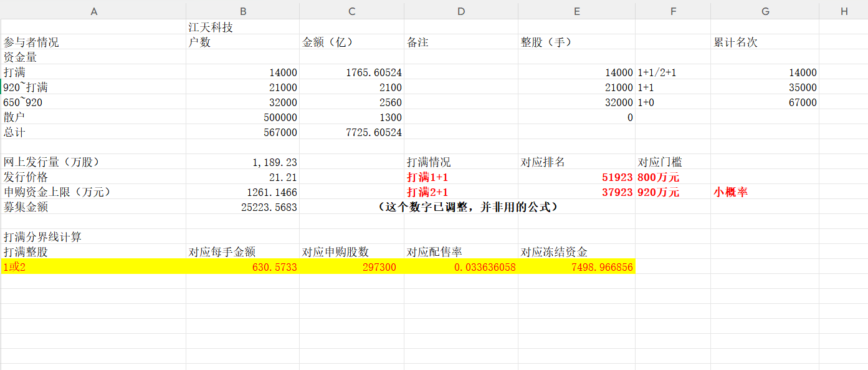The height and width of the screenshot is (370, 868).
Task: Select column C header
Action: pos(351,11)
